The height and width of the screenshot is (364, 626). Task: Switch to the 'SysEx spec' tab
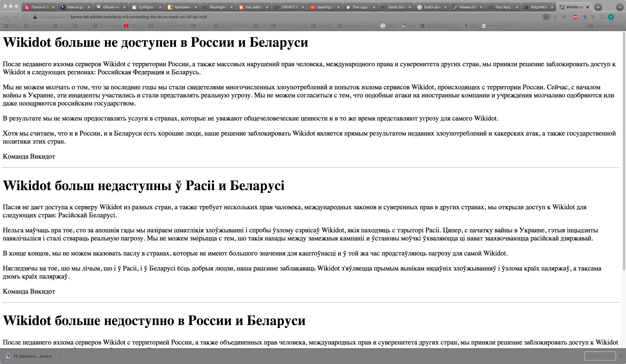pos(431,7)
